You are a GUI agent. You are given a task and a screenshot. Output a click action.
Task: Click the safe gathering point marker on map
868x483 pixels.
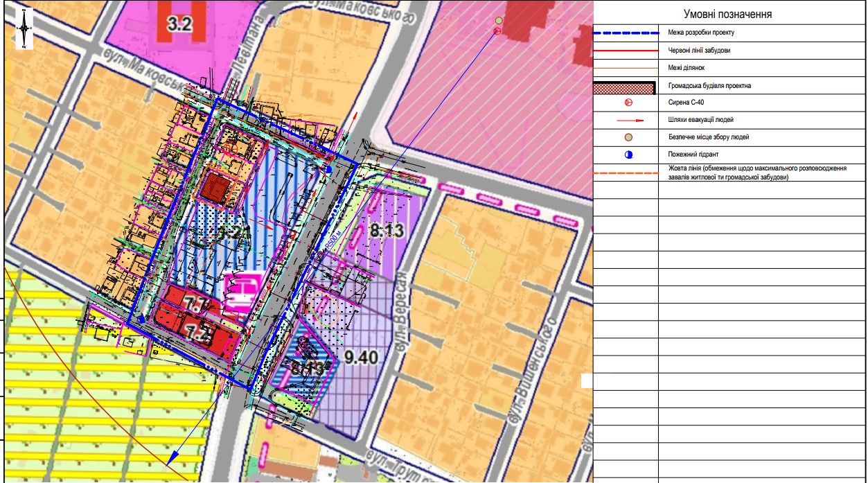(497, 21)
